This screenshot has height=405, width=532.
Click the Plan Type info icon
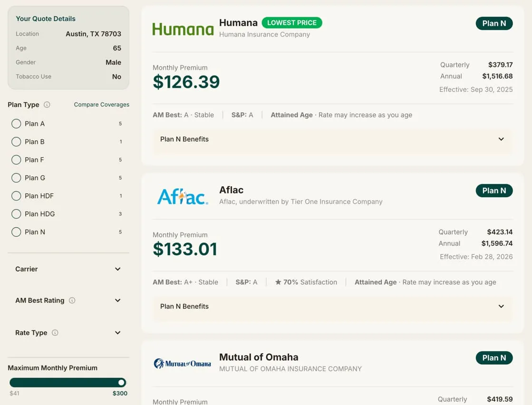47,105
